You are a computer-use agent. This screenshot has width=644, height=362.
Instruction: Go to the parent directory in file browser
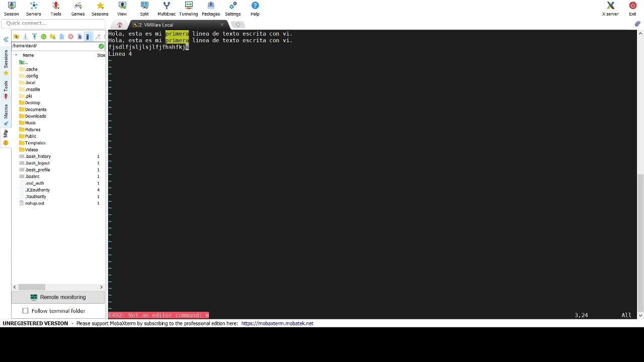pyautogui.click(x=17, y=37)
